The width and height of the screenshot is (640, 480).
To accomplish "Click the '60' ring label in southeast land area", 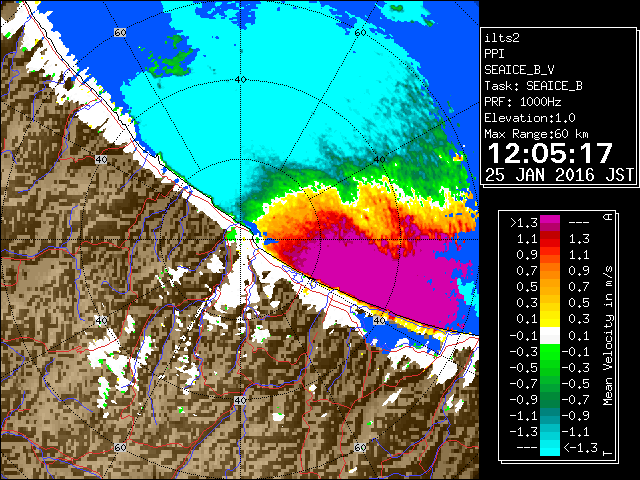I will click(360, 448).
